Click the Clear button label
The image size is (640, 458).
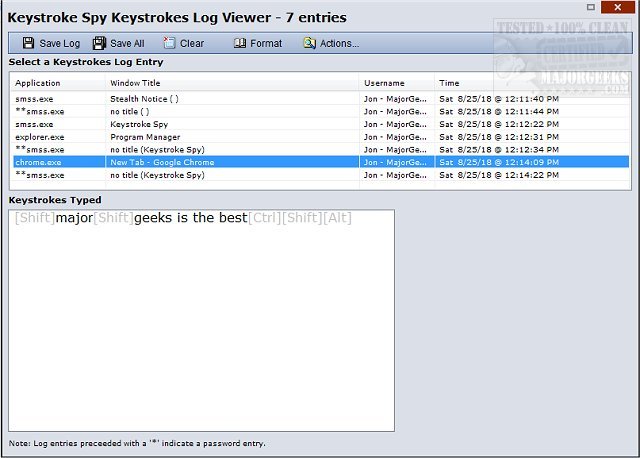click(192, 43)
